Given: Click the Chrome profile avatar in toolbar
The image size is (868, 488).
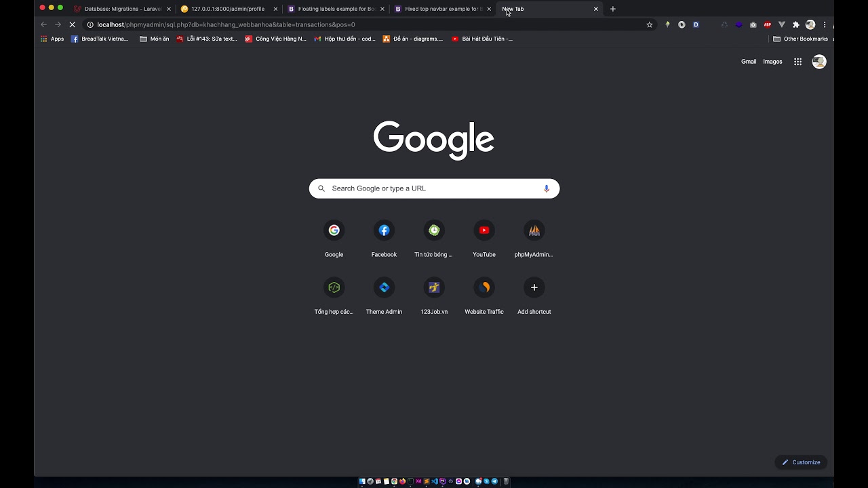Looking at the screenshot, I should point(810,24).
